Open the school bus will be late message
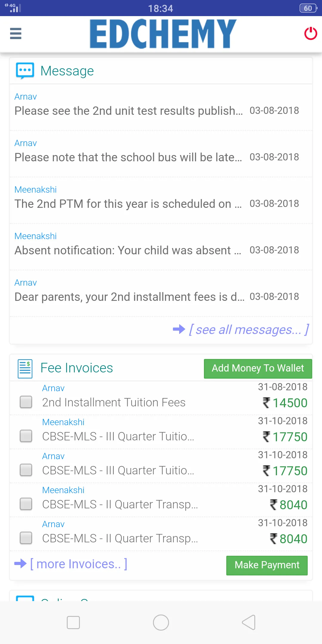322x644 pixels. click(x=128, y=157)
